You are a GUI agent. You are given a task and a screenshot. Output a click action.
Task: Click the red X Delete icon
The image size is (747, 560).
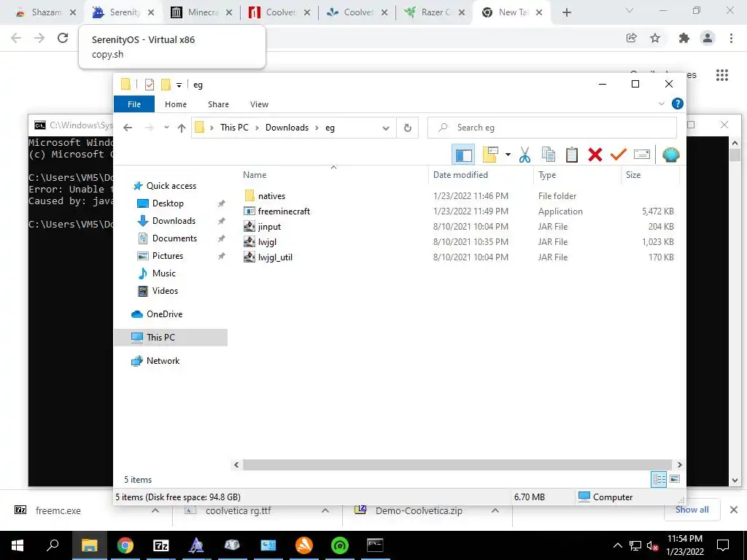(595, 155)
